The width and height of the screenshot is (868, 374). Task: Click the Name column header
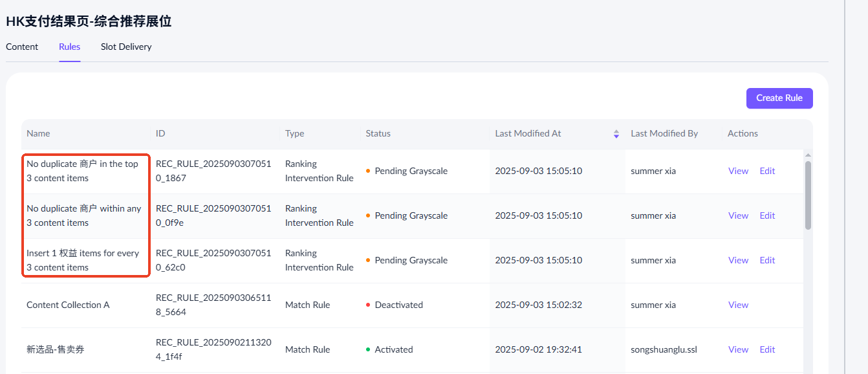(x=38, y=133)
